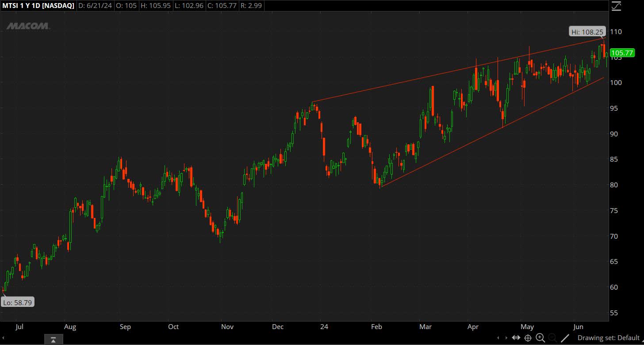Open the chart style settings icon

point(617,6)
